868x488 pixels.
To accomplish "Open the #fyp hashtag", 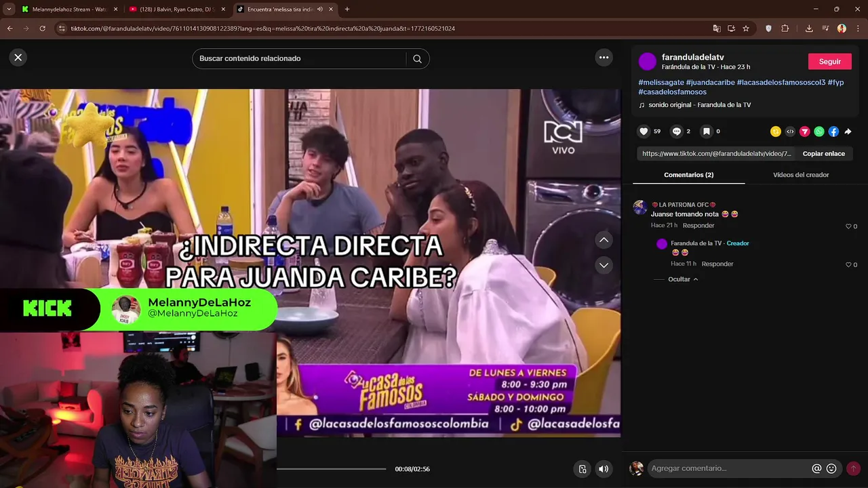I will pyautogui.click(x=836, y=82).
